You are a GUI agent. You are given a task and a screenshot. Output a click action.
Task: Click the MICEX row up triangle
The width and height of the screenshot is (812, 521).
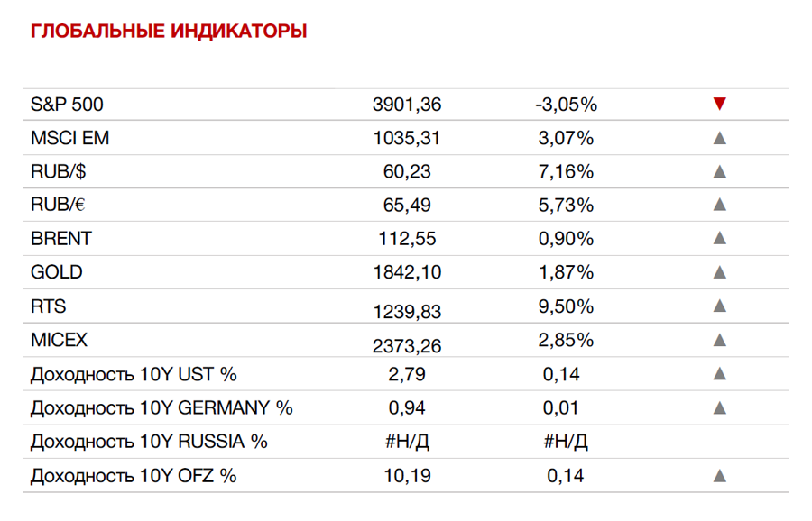click(719, 340)
